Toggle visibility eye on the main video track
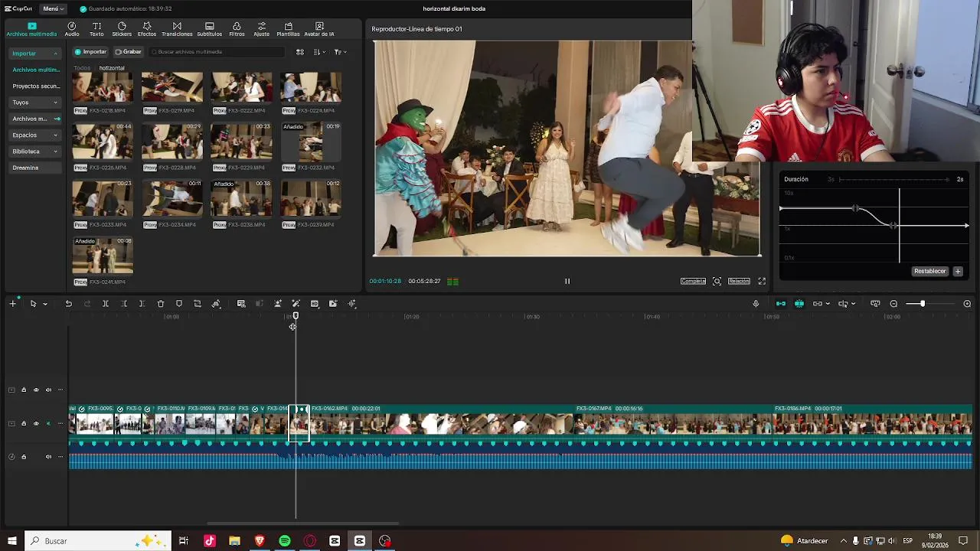This screenshot has height=551, width=980. coord(36,423)
